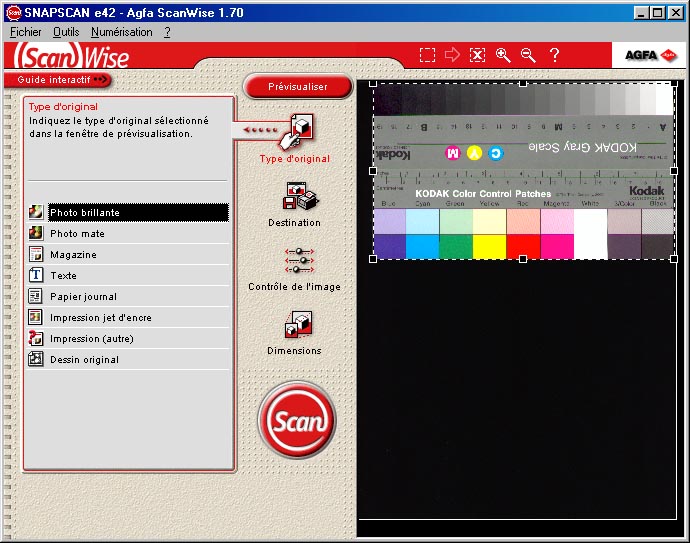Close the ScanWise window
This screenshot has width=690, height=543.
click(676, 13)
